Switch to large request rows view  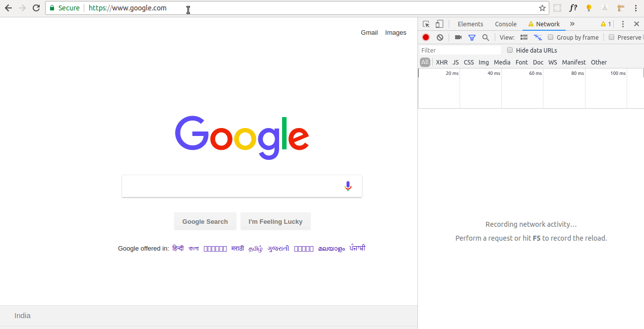click(524, 37)
